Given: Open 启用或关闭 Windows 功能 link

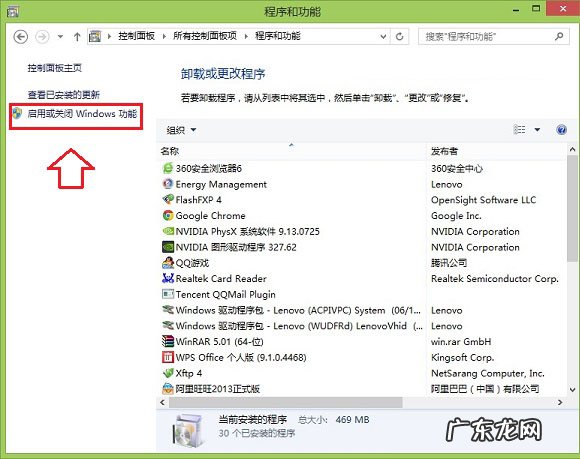Looking at the screenshot, I should point(82,114).
